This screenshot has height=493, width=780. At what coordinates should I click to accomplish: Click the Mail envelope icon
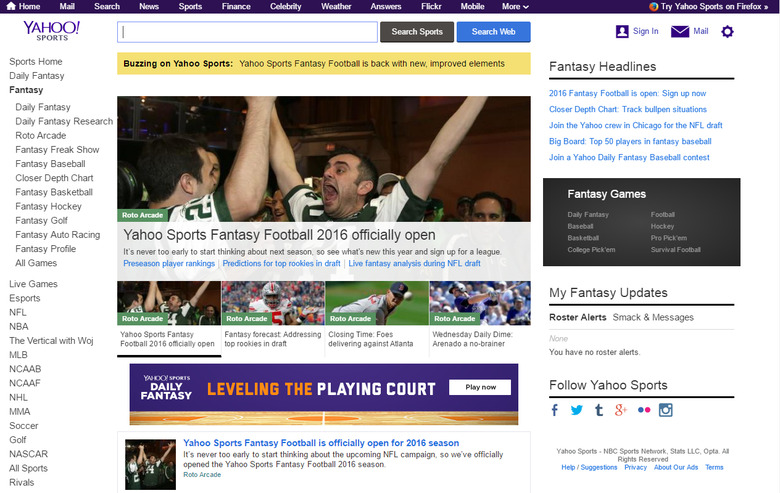(680, 32)
